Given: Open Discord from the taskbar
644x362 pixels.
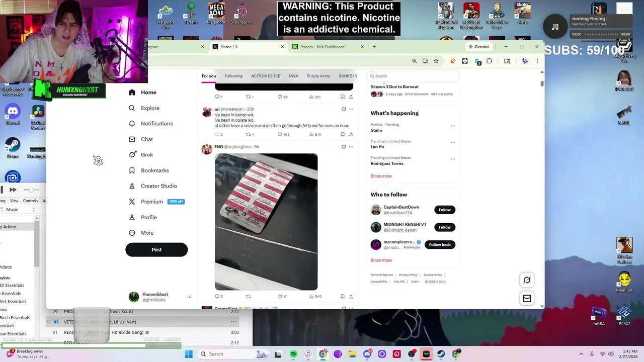Looking at the screenshot, I should pos(367,354).
